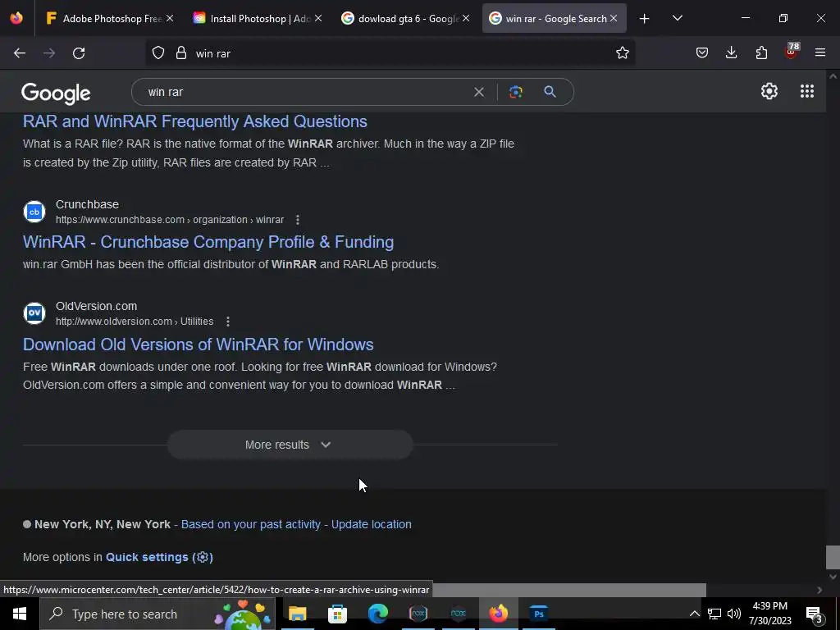Launch Microsoft Store from the taskbar
The height and width of the screenshot is (630, 840).
click(337, 614)
